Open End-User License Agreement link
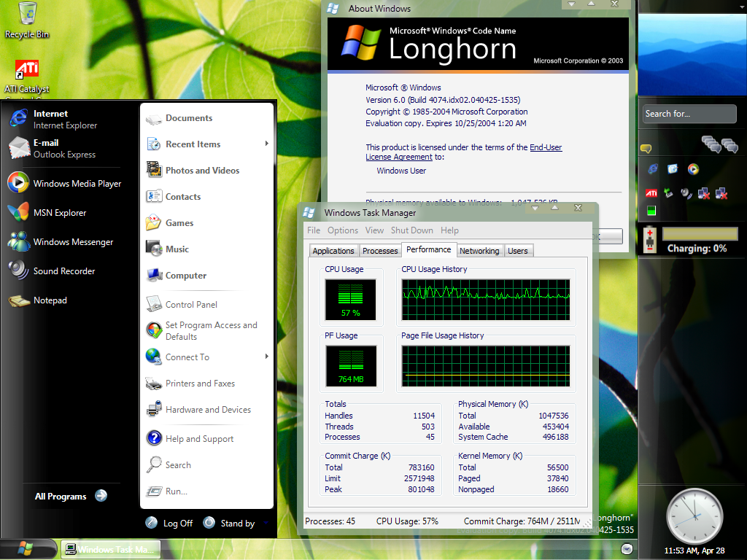Screen dimensions: 747x560 pyautogui.click(x=463, y=152)
